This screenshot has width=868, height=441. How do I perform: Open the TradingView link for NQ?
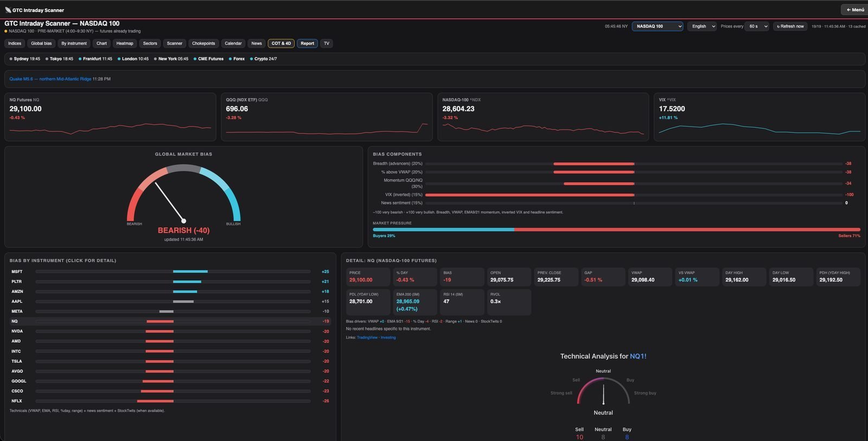[367, 337]
